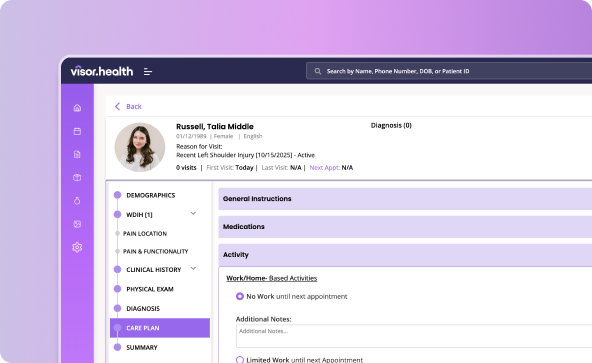The height and width of the screenshot is (363, 592).
Task: Collapse the Activity section header
Action: (405, 255)
